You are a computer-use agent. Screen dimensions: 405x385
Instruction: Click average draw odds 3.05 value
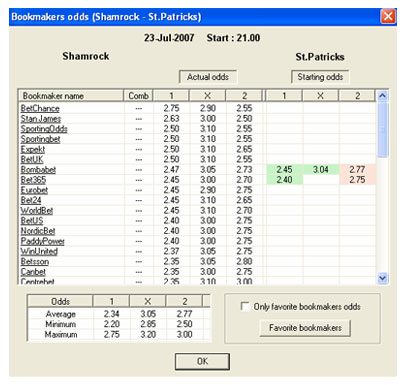pos(148,314)
